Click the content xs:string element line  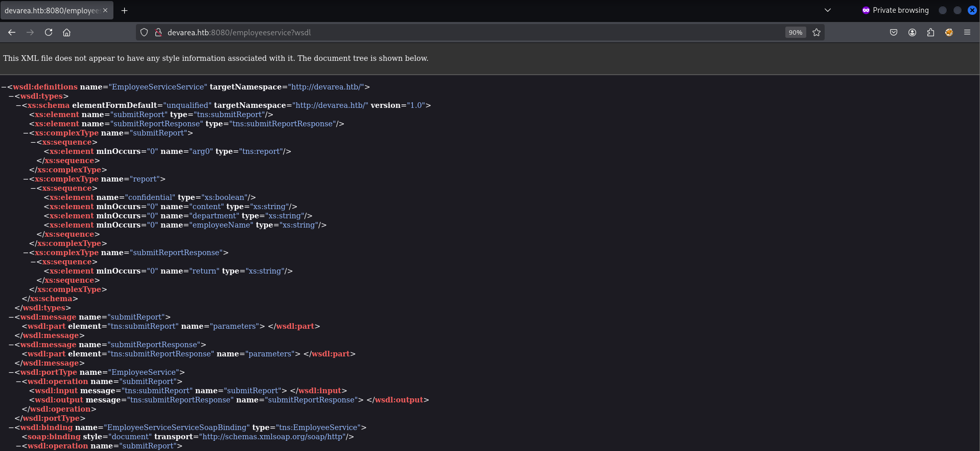click(x=170, y=207)
